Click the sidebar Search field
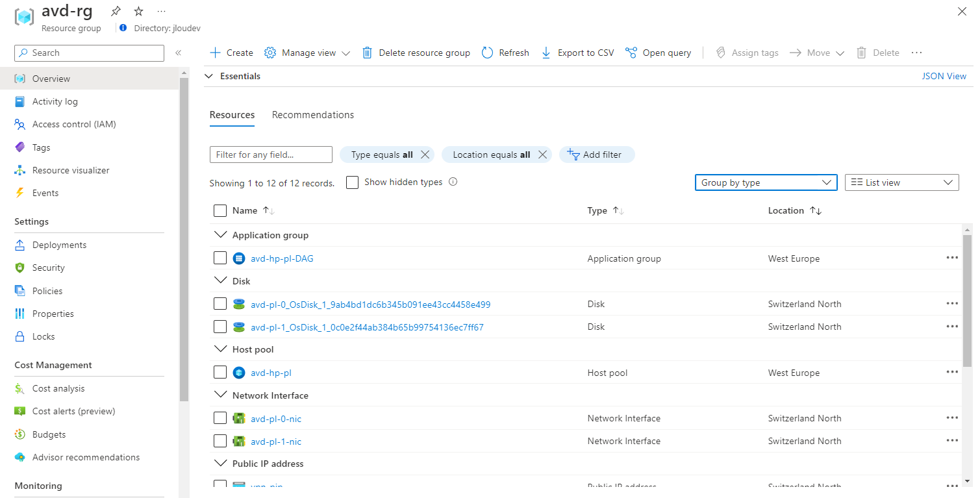Screen dimensions: 980x498 90,53
